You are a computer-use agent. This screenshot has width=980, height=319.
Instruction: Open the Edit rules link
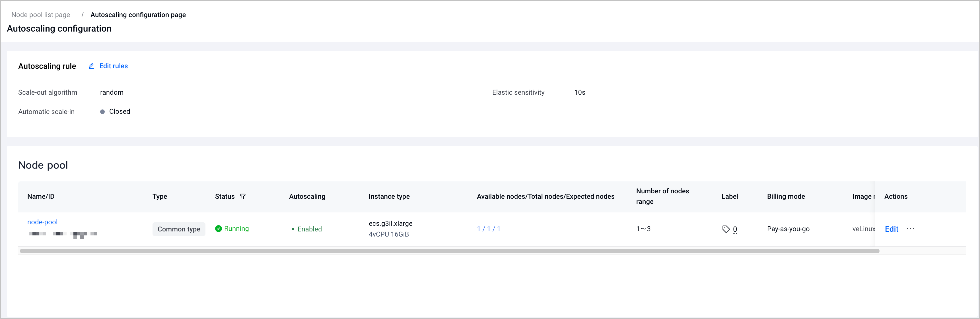pyautogui.click(x=113, y=66)
